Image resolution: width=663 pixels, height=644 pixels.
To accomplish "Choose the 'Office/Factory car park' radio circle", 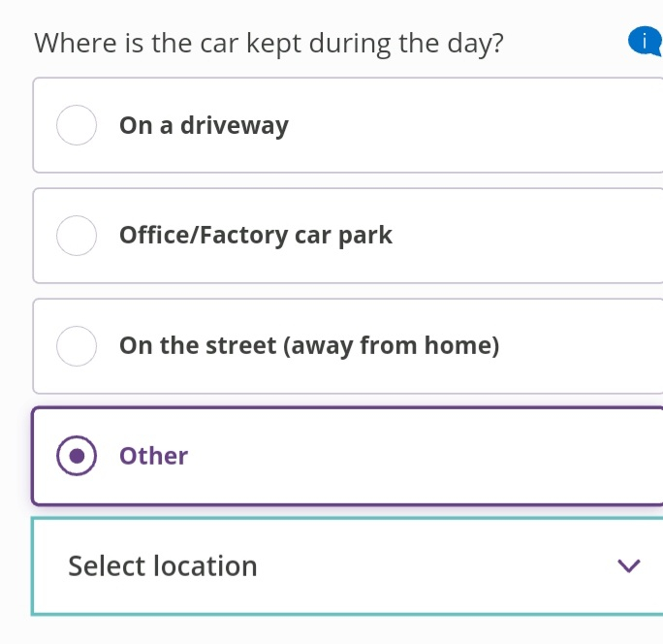I will (x=77, y=236).
